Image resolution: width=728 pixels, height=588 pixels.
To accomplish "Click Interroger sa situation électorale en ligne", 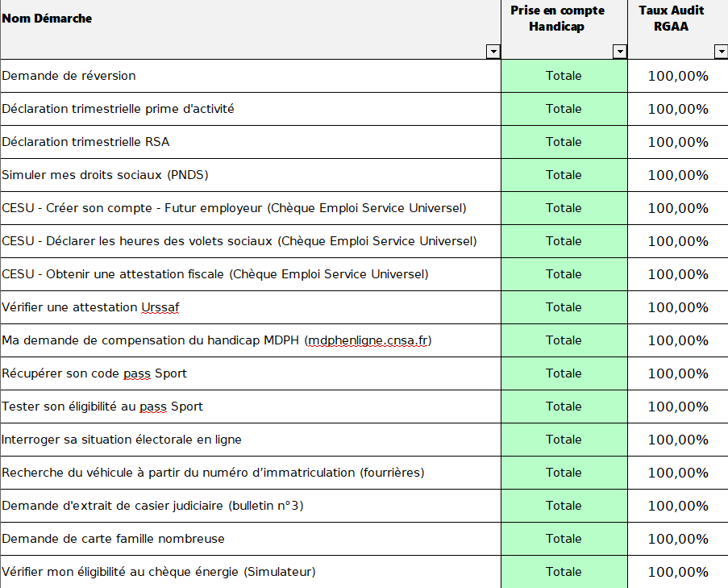I will click(122, 440).
